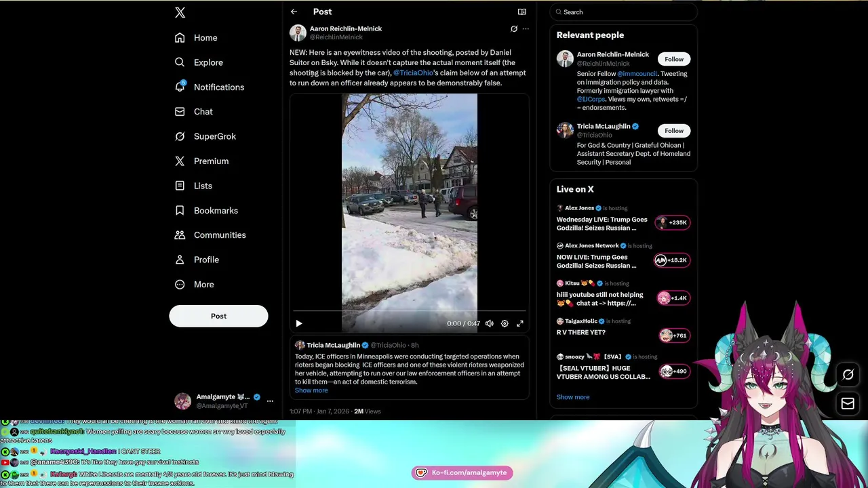Open video settings gear

tap(505, 324)
